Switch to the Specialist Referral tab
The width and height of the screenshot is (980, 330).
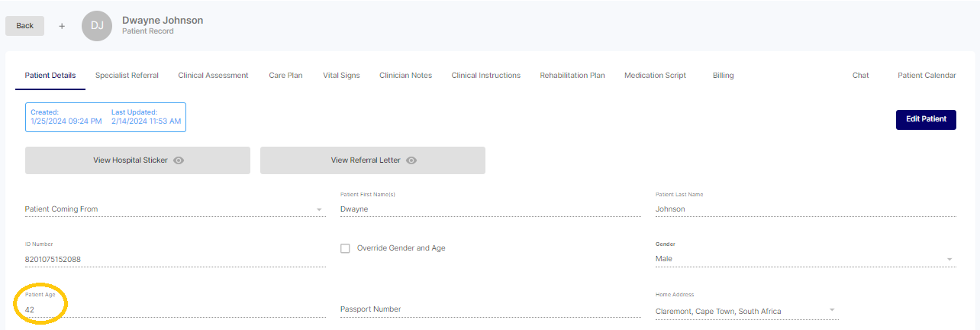click(127, 76)
